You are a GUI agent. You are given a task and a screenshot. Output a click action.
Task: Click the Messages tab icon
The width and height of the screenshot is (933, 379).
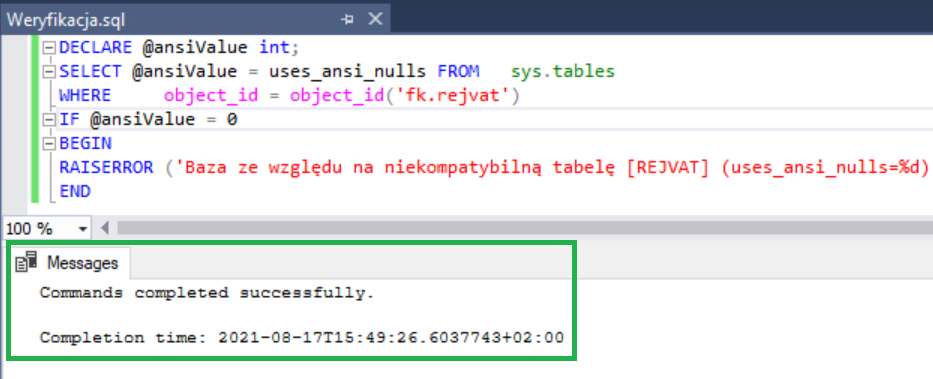point(26,262)
